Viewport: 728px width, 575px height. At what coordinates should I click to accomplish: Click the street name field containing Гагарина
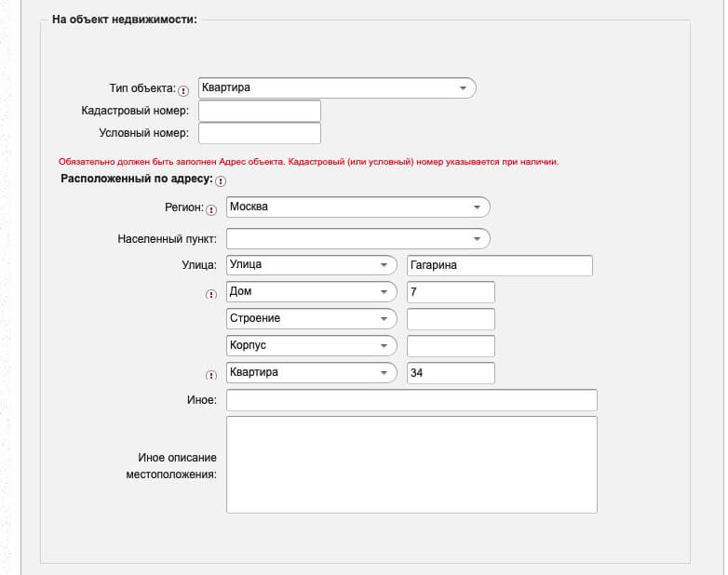coord(500,266)
